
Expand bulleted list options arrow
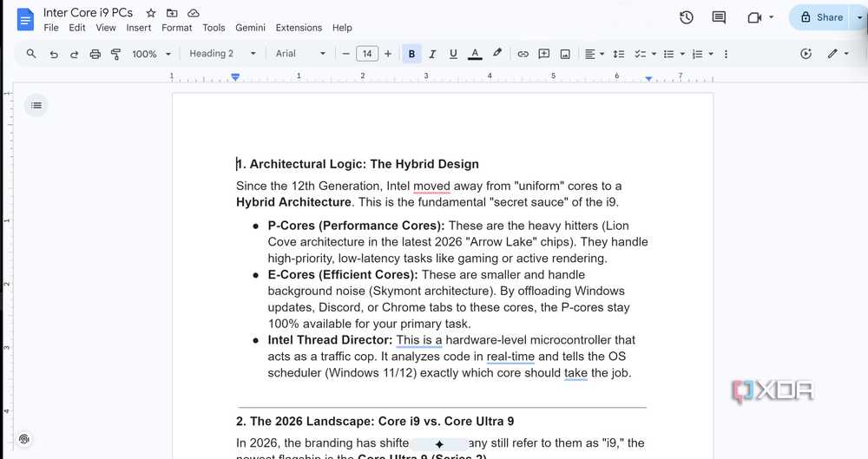coord(682,54)
